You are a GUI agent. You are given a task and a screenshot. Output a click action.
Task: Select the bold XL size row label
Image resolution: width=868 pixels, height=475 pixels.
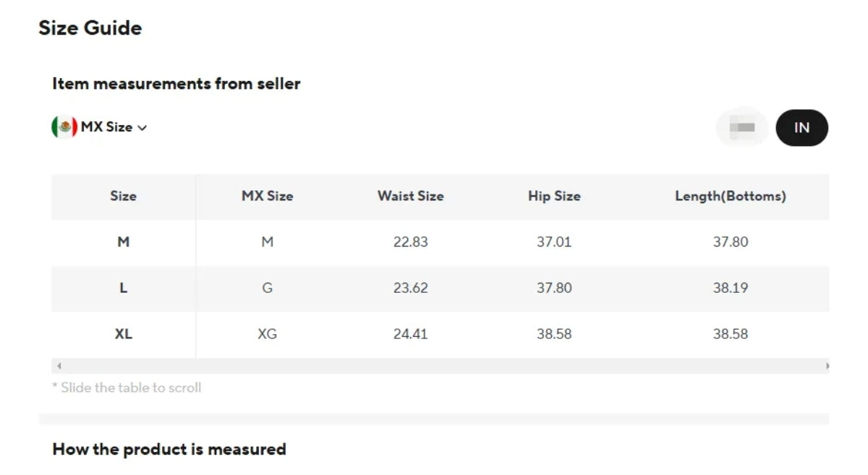click(124, 334)
